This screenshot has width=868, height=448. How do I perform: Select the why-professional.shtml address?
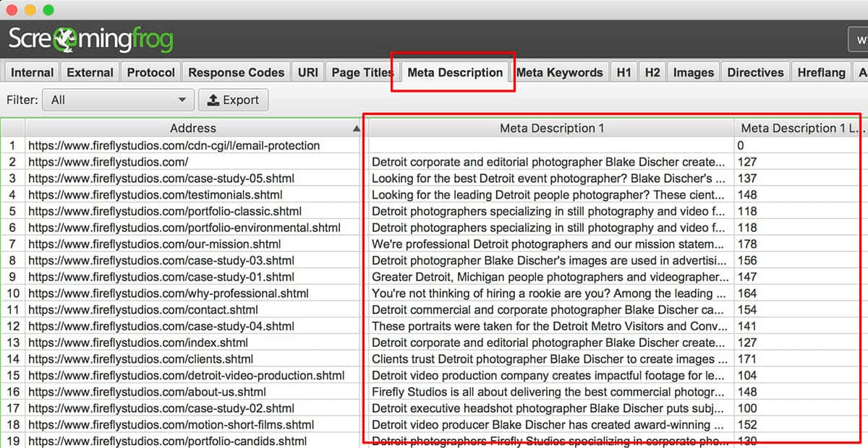(x=168, y=293)
